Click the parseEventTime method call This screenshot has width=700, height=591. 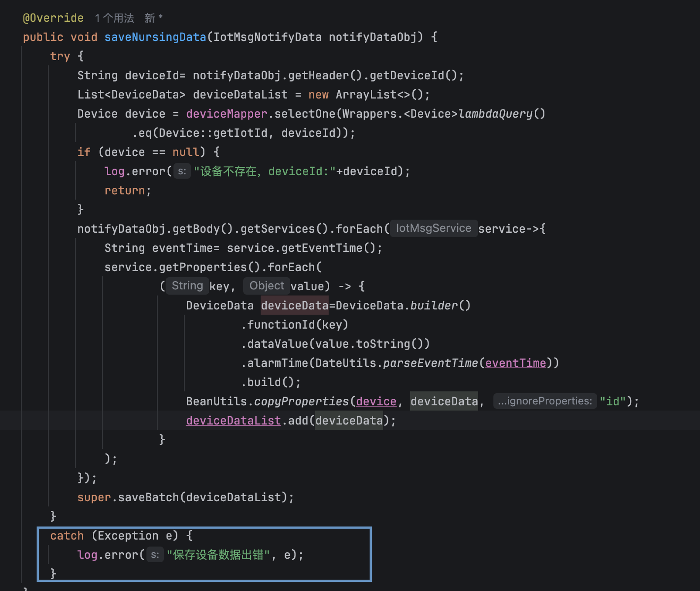431,363
